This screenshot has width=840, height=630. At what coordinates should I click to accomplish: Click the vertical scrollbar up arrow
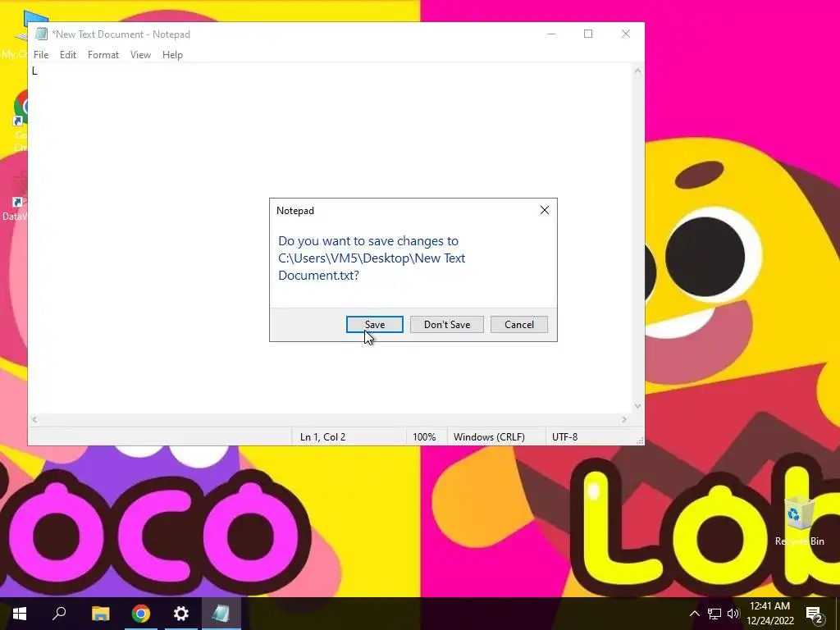[x=637, y=71]
